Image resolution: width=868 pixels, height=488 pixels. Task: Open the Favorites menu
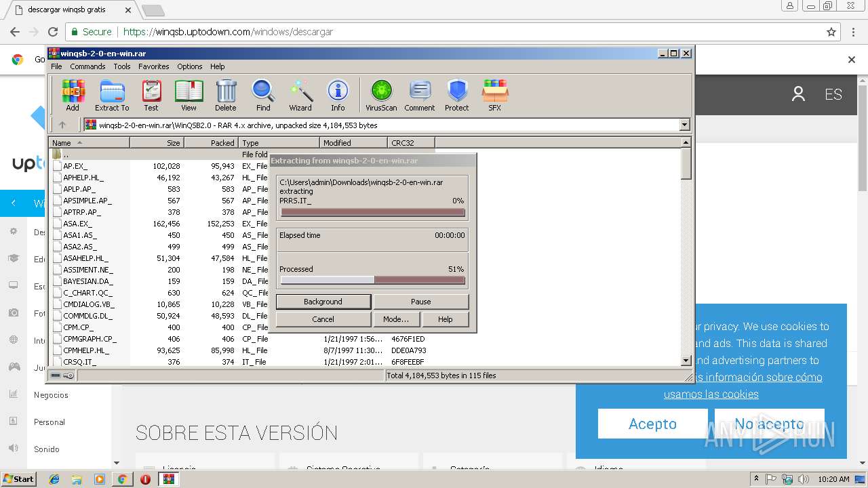(154, 66)
